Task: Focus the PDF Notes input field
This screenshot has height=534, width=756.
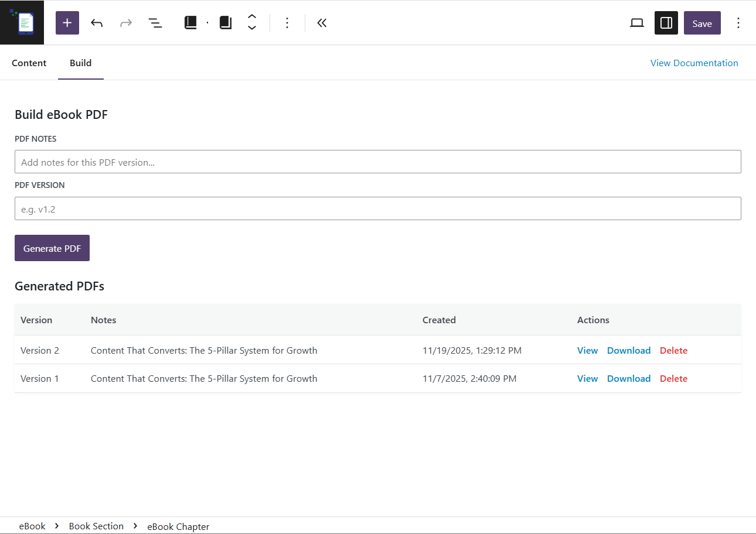Action: (x=377, y=162)
